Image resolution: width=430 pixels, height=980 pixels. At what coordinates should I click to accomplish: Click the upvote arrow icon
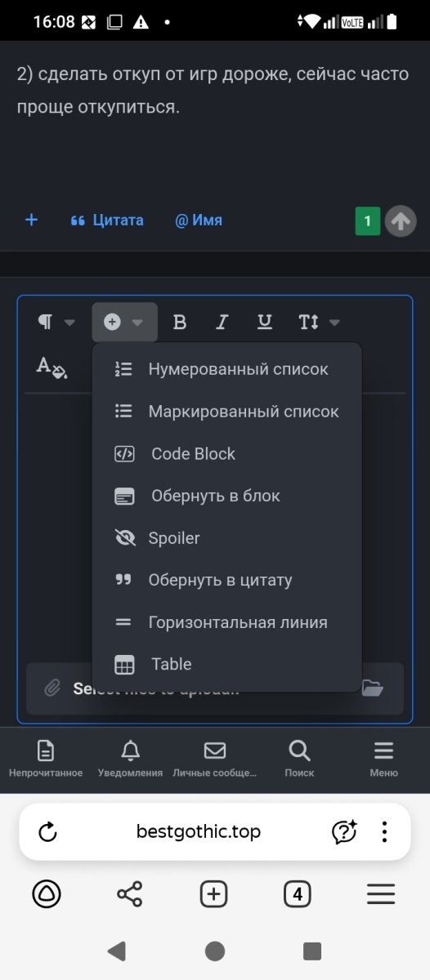click(x=401, y=220)
